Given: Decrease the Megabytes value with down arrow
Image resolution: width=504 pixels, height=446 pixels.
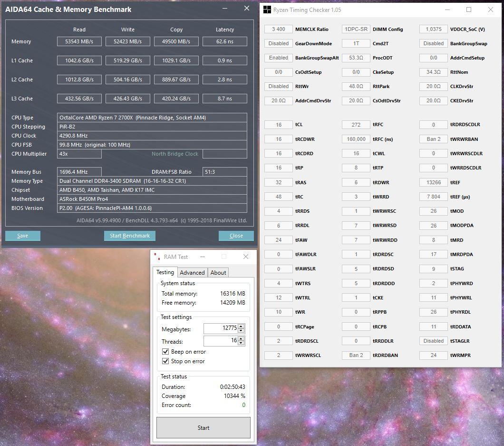Looking at the screenshot, I should coord(241,330).
